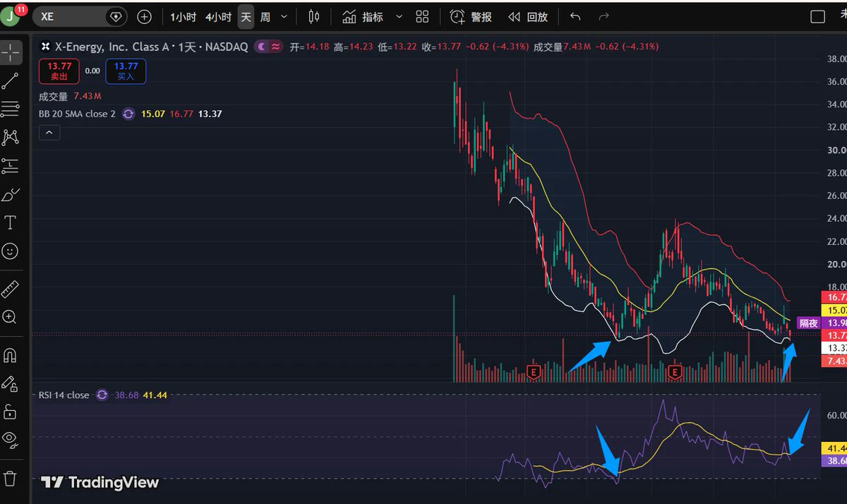Viewport: 847px width, 504px height.
Task: Add a compare symbol with plus icon
Action: [x=144, y=16]
